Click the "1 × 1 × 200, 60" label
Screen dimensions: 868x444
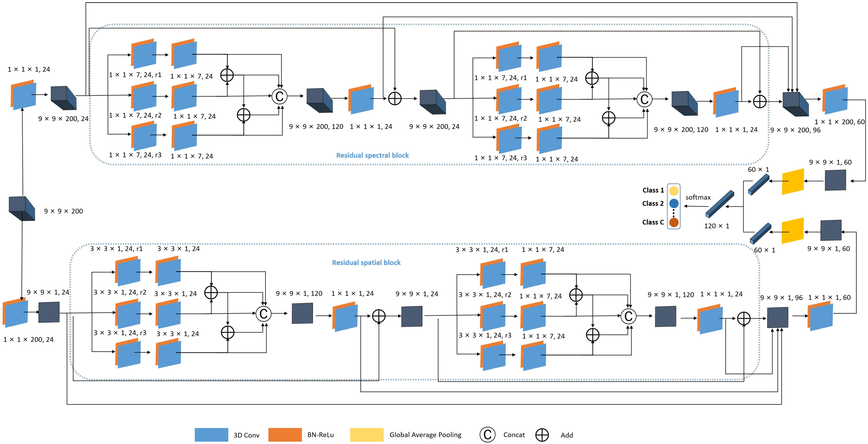840,122
